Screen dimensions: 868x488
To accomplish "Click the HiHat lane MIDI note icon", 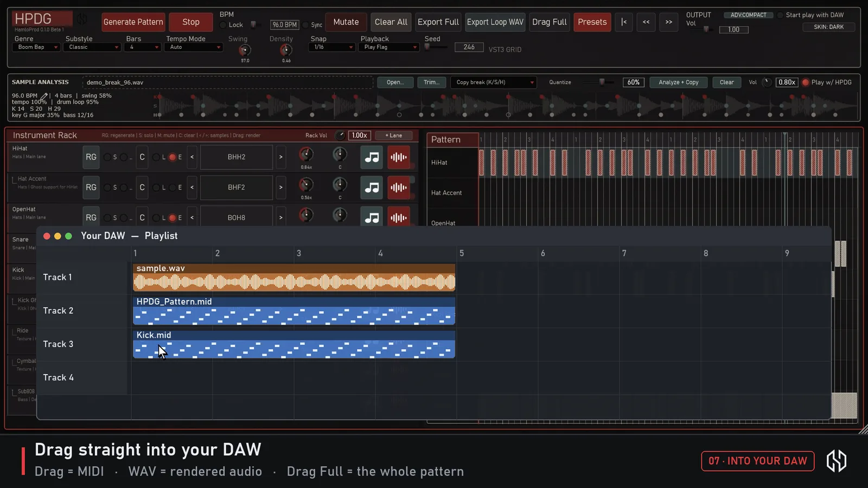I will click(372, 157).
